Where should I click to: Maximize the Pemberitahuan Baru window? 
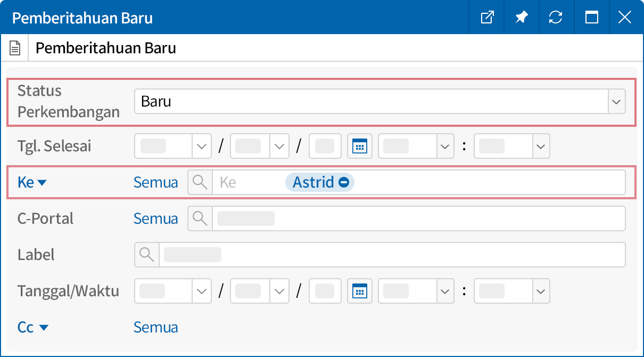[591, 17]
